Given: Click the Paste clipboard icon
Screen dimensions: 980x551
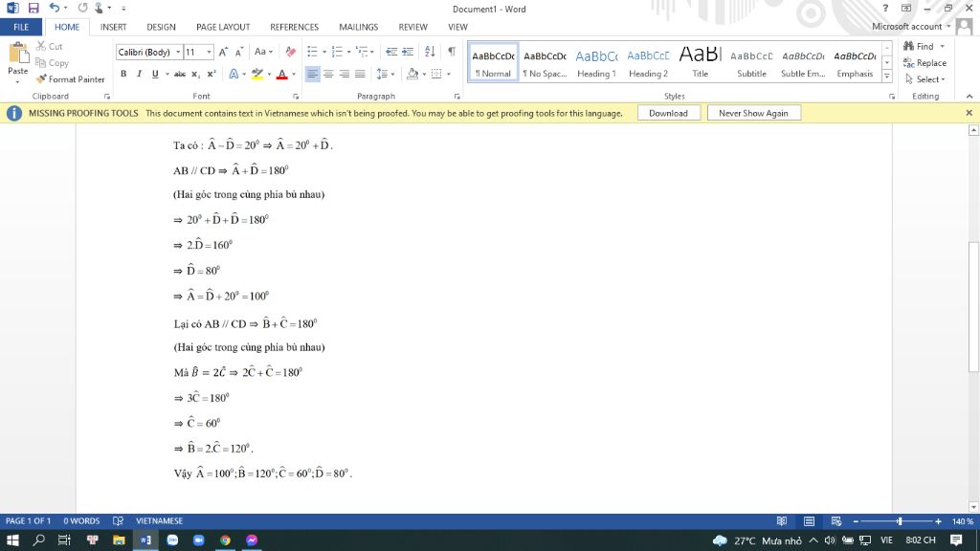Looking at the screenshot, I should click(18, 55).
